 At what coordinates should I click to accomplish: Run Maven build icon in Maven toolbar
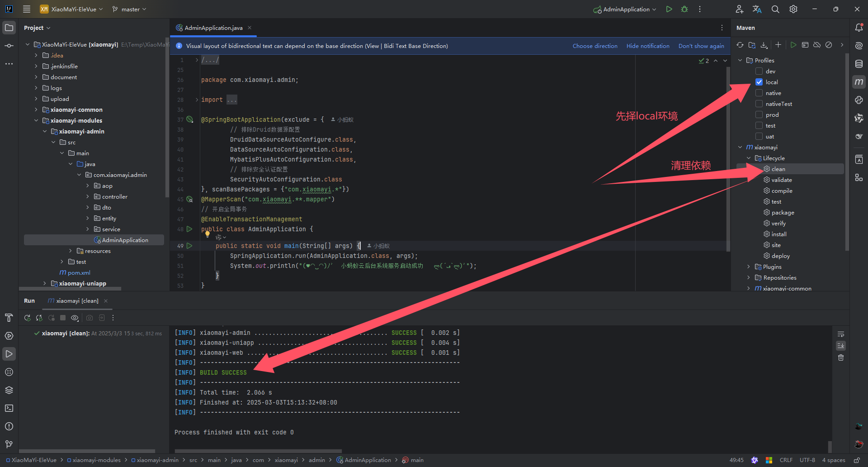[793, 45]
